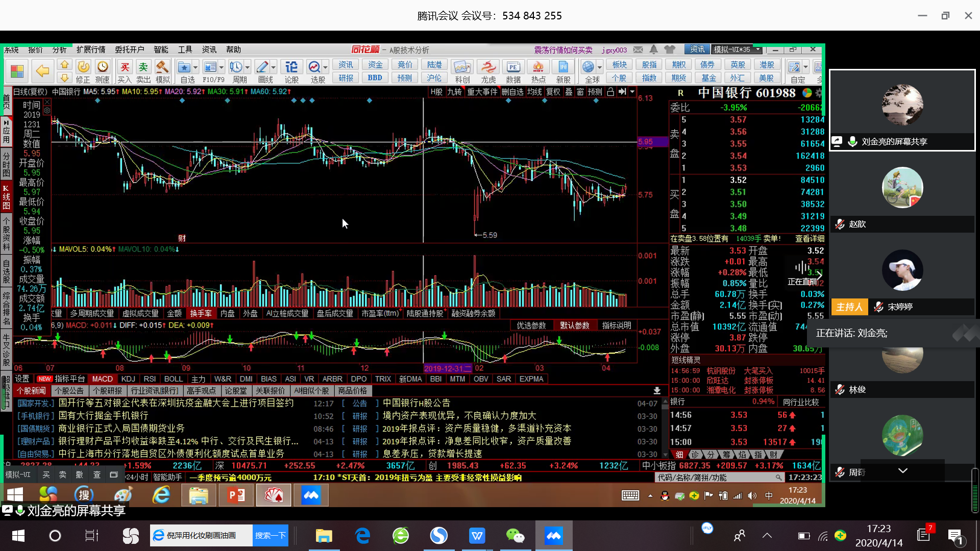Image resolution: width=980 pixels, height=551 pixels.
Task: Open PowerPoint in the shared taskbar
Action: 236,495
